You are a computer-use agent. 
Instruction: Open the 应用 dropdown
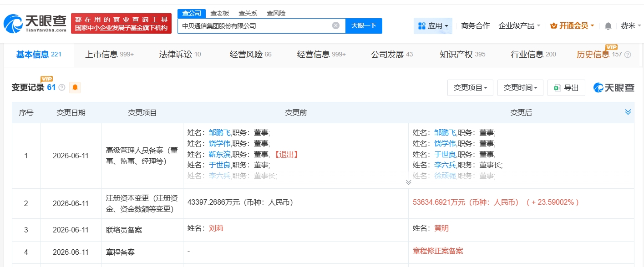[433, 26]
